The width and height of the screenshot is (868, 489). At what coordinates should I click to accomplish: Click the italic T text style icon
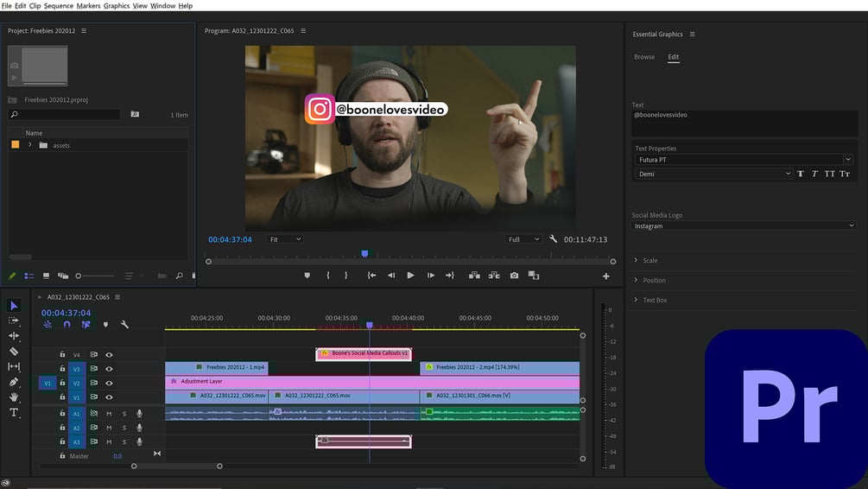tap(814, 174)
